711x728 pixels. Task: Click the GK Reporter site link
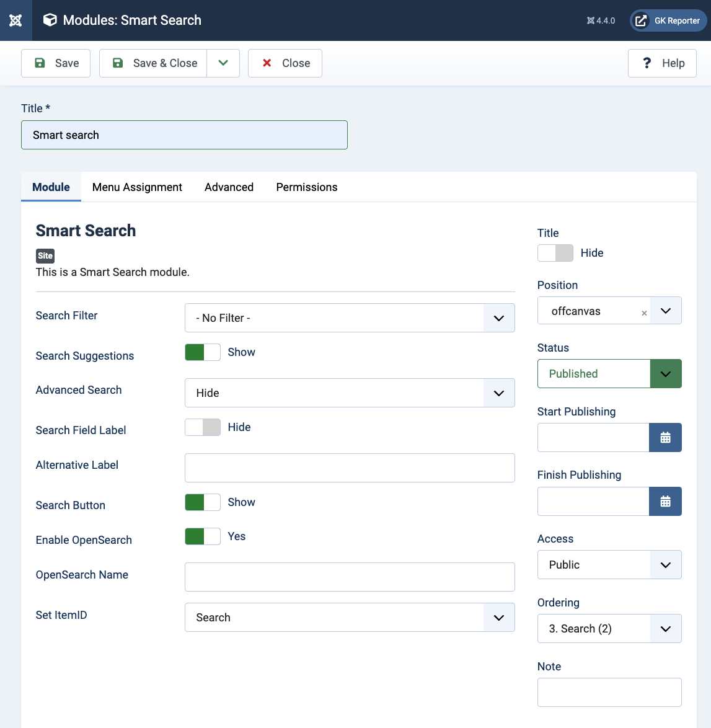(668, 20)
